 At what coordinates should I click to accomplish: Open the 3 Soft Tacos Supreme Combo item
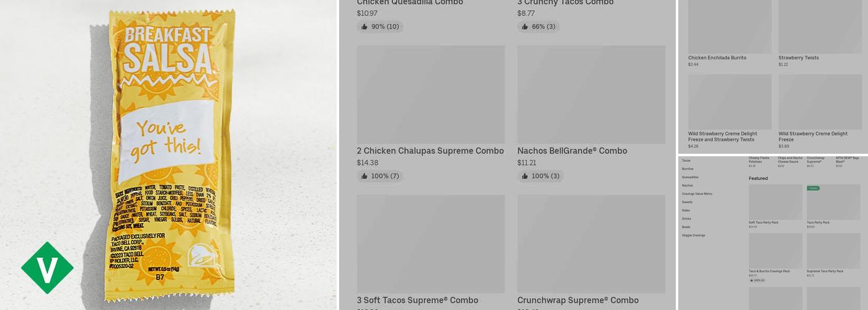pyautogui.click(x=417, y=300)
